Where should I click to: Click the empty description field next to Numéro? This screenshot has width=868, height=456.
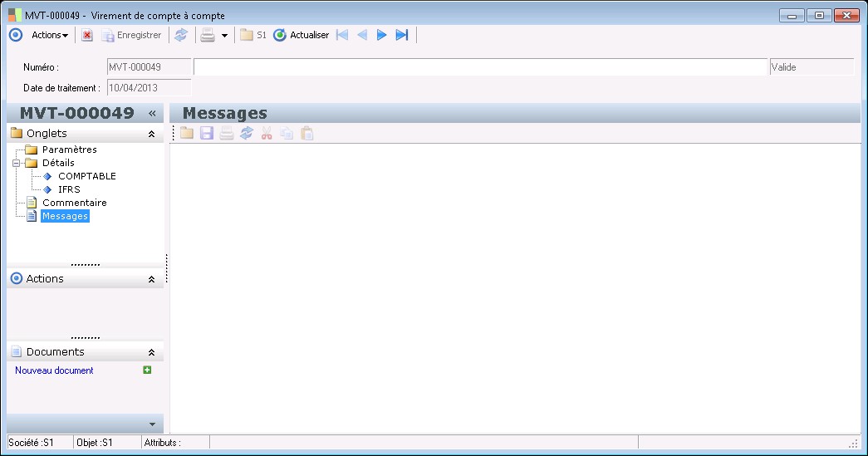[480, 67]
